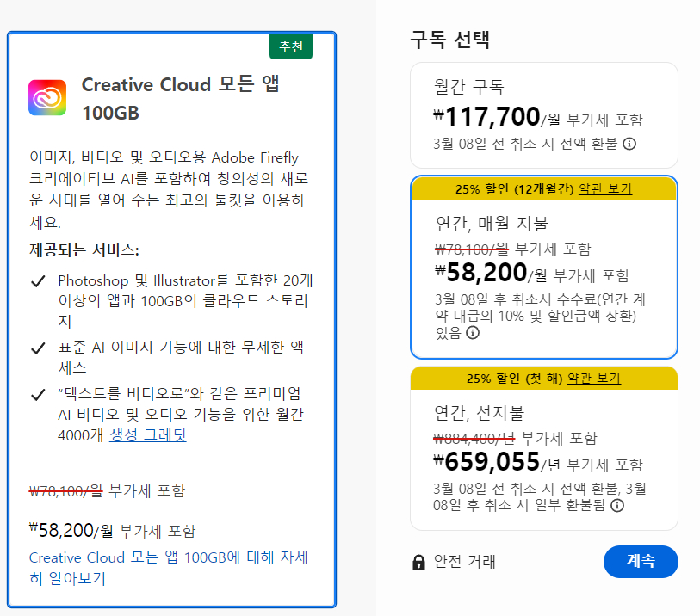The image size is (700, 616).
Task: Click info icon in 연간, 매월 지불 cancellation note
Action: (x=473, y=333)
